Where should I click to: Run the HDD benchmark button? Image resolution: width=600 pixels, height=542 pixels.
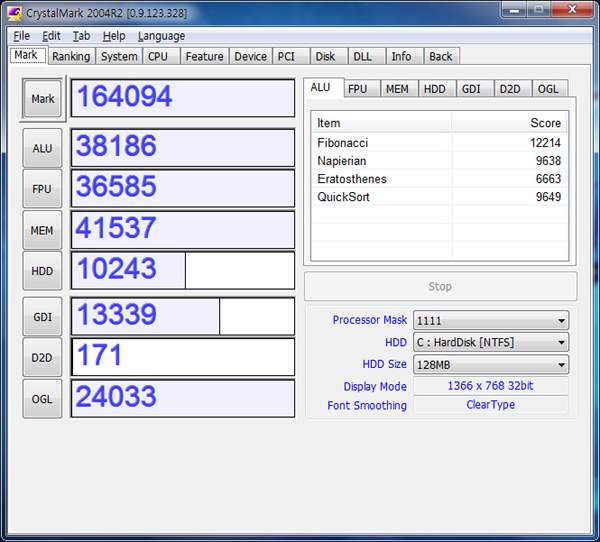tap(42, 271)
